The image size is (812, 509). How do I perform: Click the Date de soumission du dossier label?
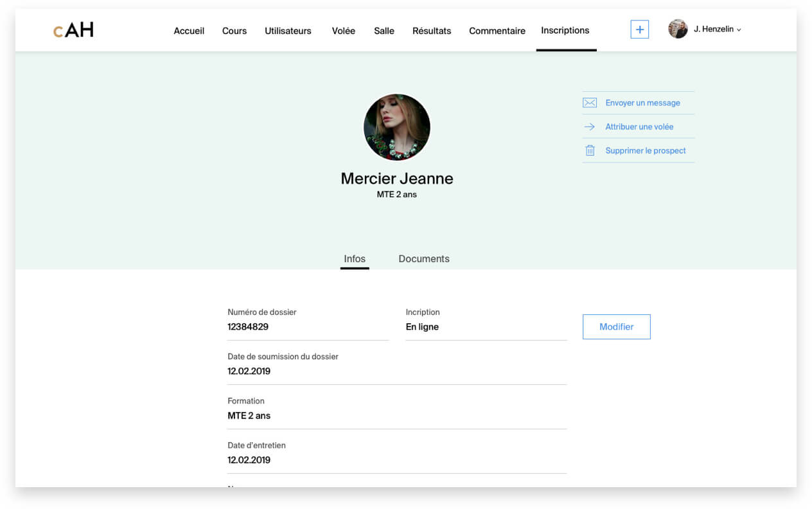[283, 357]
